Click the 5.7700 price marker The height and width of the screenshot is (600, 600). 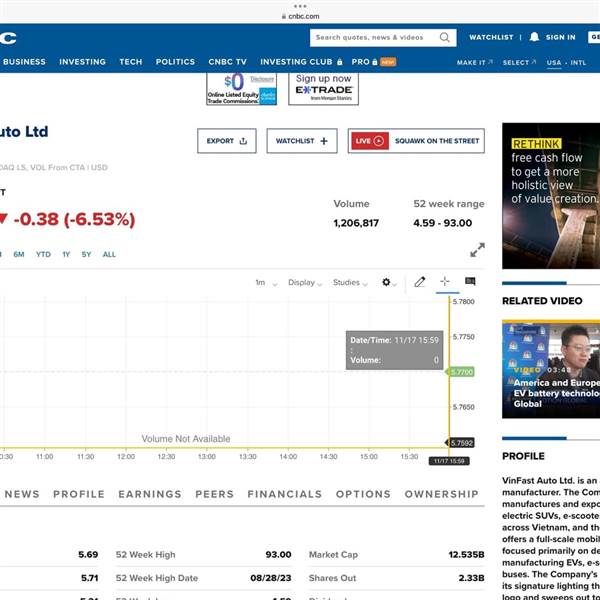(461, 372)
